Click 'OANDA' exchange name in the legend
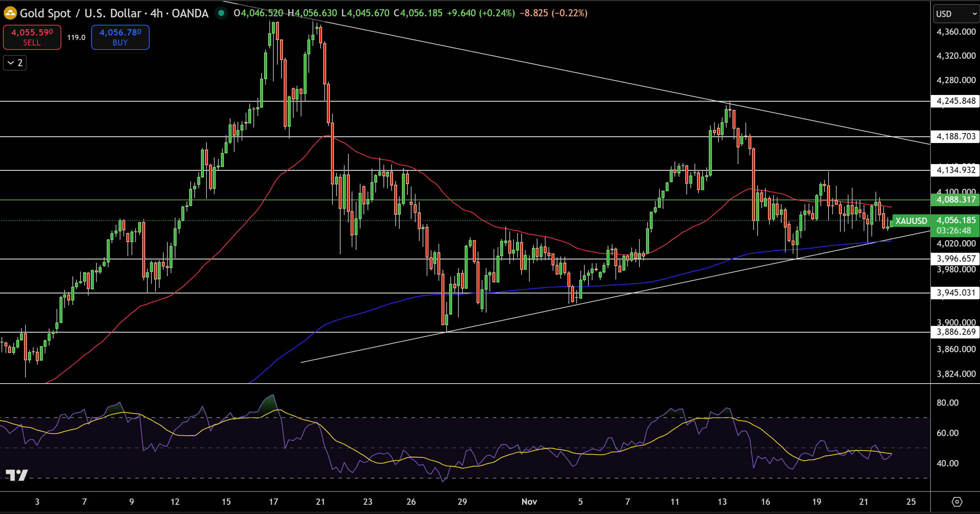This screenshot has width=980, height=514. click(189, 13)
